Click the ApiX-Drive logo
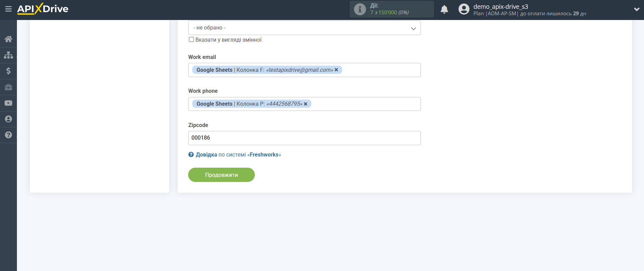The height and width of the screenshot is (271, 644). [x=43, y=9]
